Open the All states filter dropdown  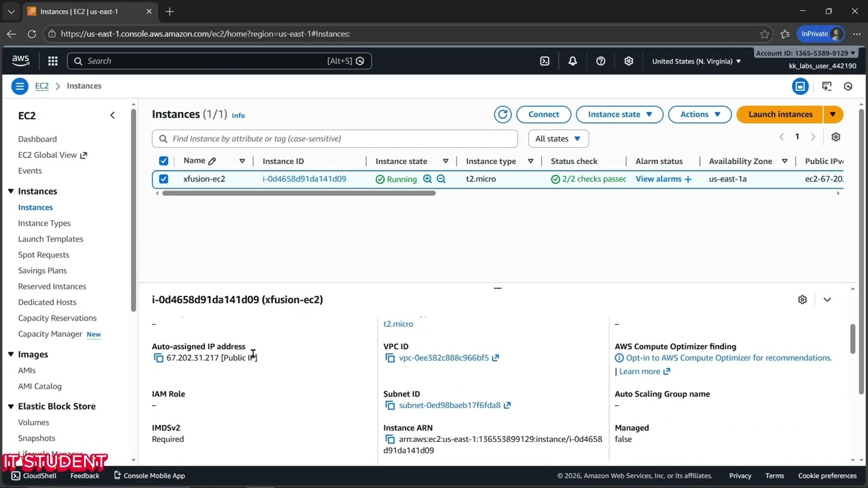click(x=558, y=138)
